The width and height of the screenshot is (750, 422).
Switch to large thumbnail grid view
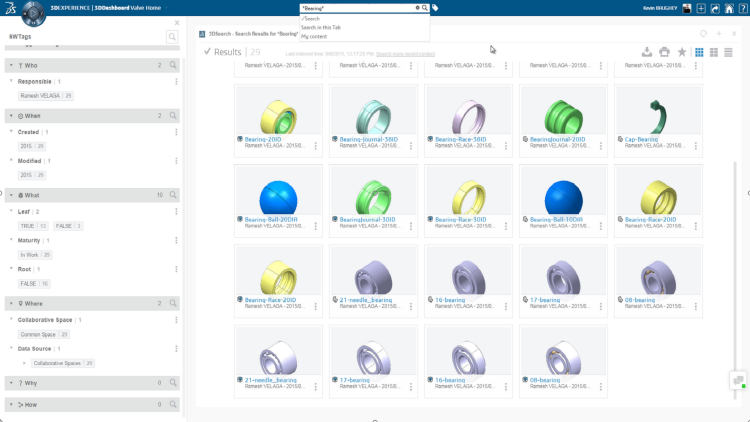(698, 52)
